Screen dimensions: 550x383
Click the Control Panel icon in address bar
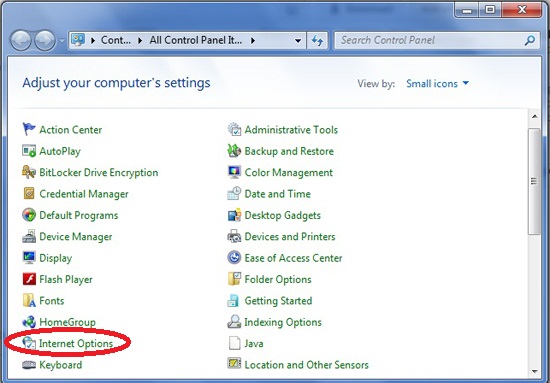pos(78,40)
